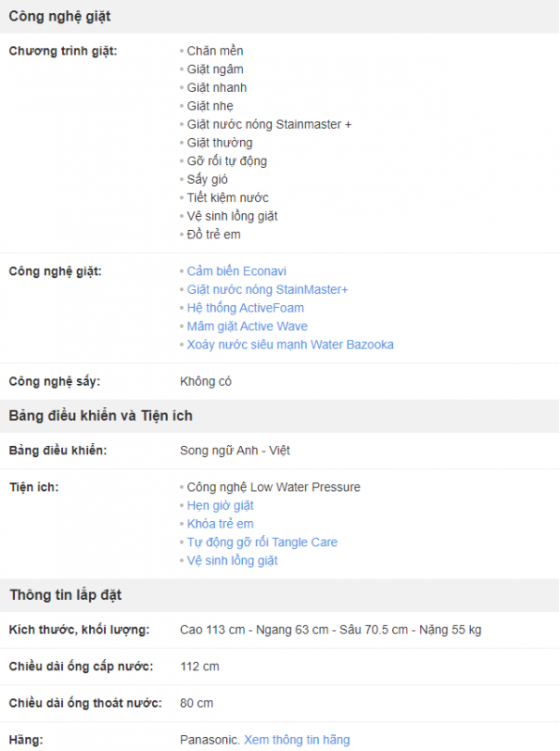Open the Hẹn giờ giặt link
This screenshot has width=560, height=751.
pos(220,506)
